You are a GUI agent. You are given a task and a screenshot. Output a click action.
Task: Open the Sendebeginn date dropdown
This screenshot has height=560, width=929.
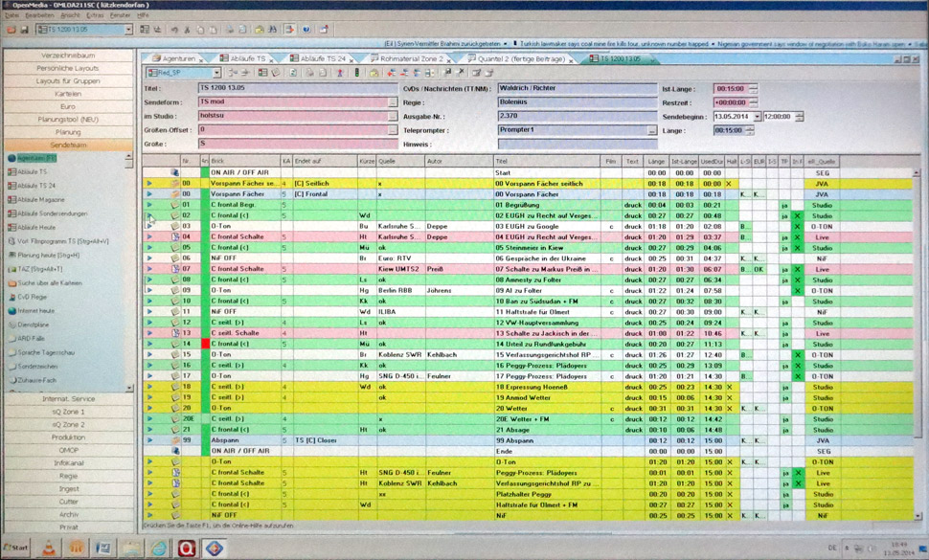click(757, 116)
